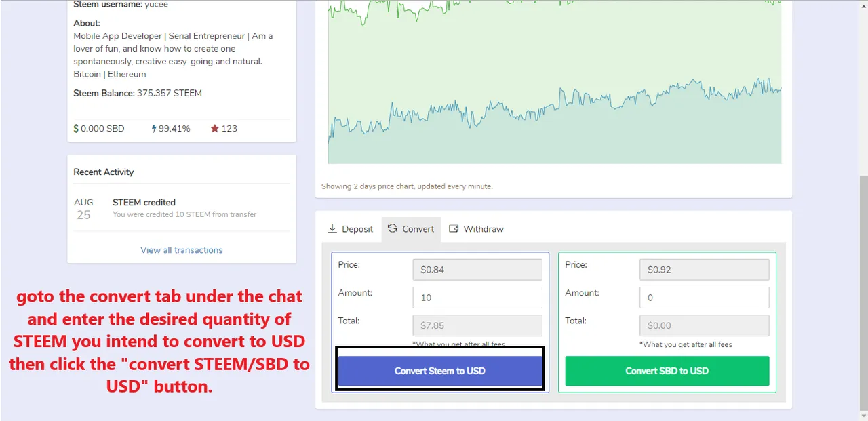Click the 0.000 SBD balance value
Viewport: 868px width, 421px height.
102,128
